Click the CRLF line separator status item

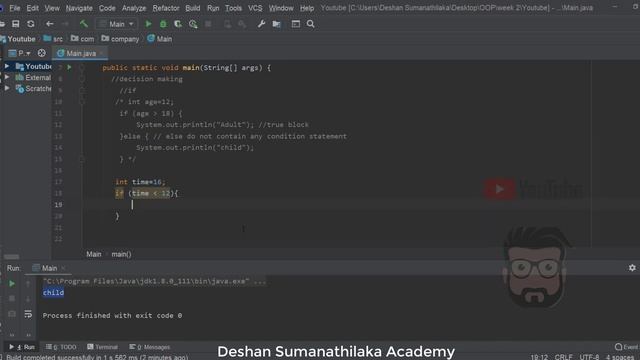563,357
